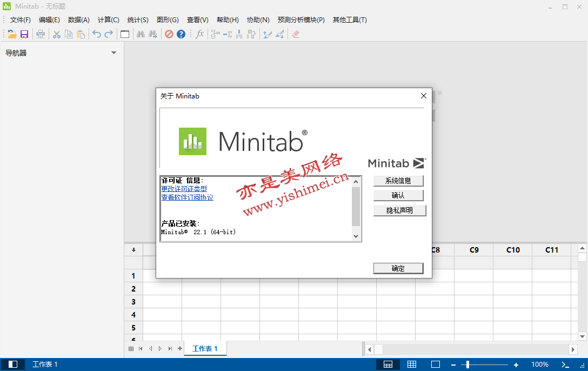Click the binoculars with arrow icon
Viewport: 588px width, 371px height.
[x=153, y=34]
